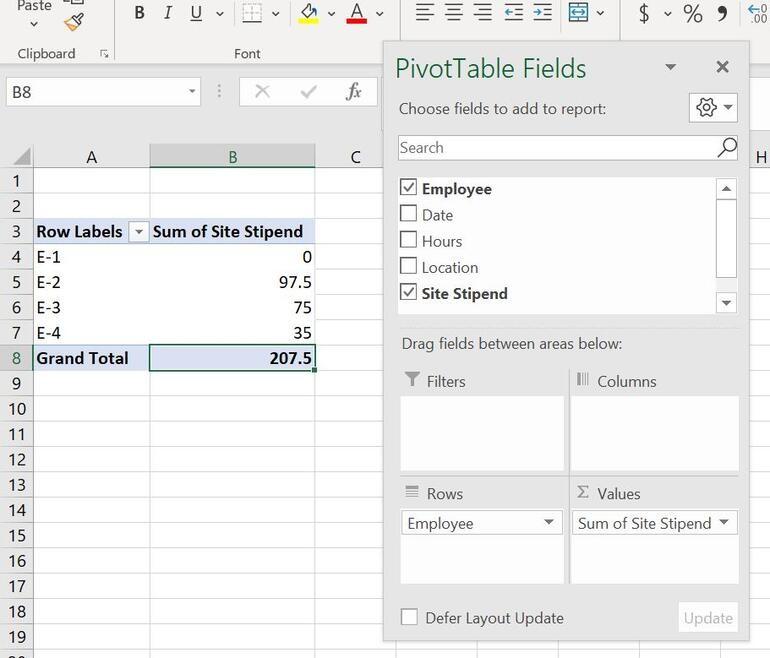Enable Defer Layout Update
The width and height of the screenshot is (770, 658).
[409, 618]
